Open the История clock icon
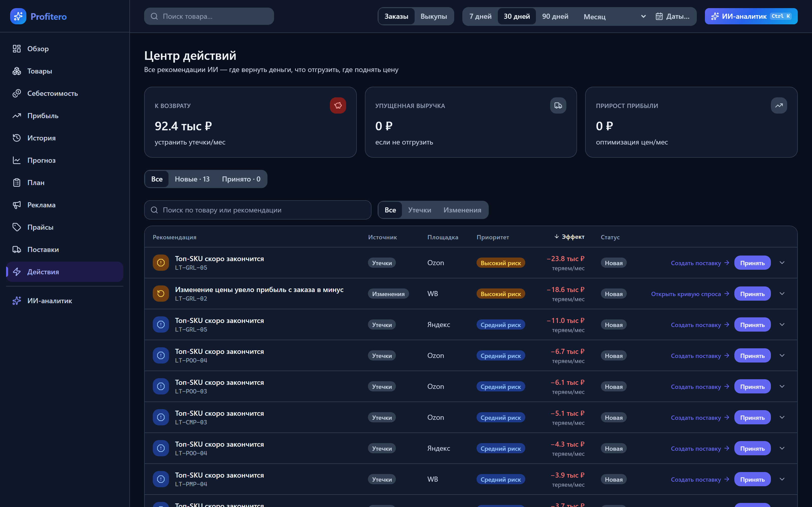 click(x=17, y=138)
